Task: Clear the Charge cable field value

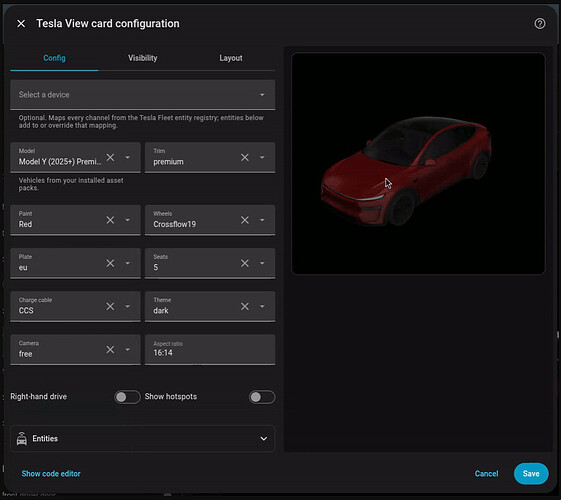Action: (110, 307)
